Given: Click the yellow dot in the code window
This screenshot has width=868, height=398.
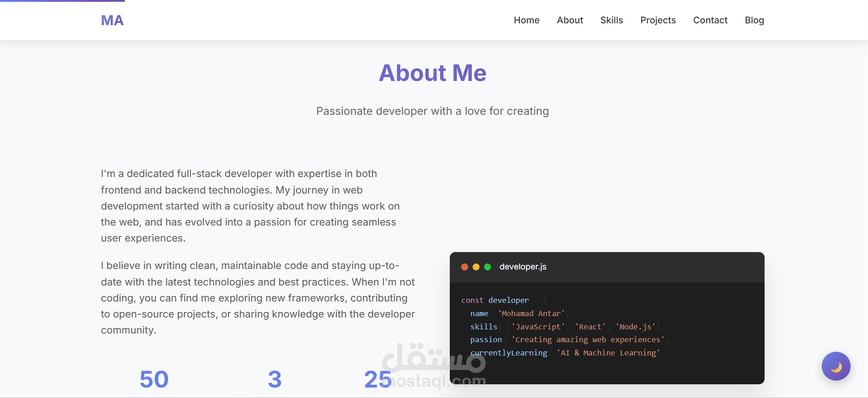Looking at the screenshot, I should [476, 267].
